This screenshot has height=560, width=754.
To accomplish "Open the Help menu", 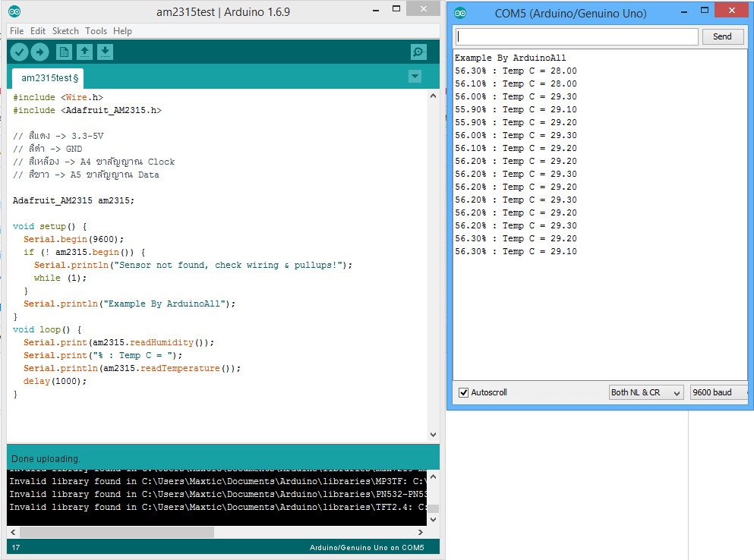I will (122, 31).
